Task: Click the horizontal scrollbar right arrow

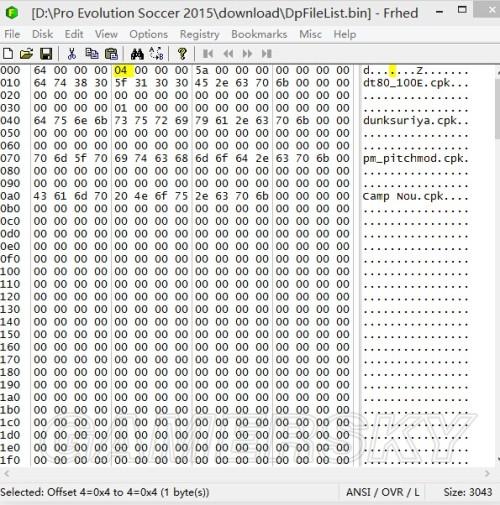Action: click(x=487, y=473)
